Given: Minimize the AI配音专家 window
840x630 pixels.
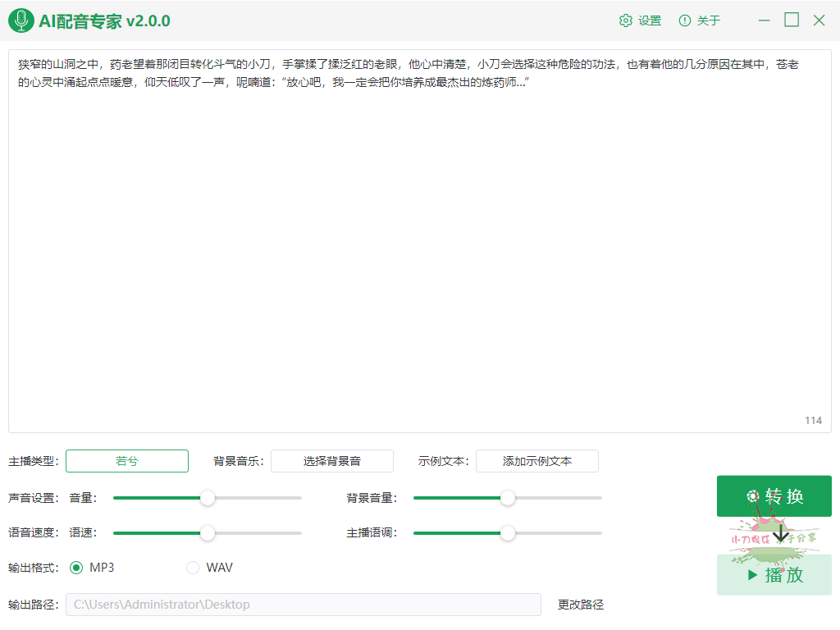Looking at the screenshot, I should tap(765, 21).
